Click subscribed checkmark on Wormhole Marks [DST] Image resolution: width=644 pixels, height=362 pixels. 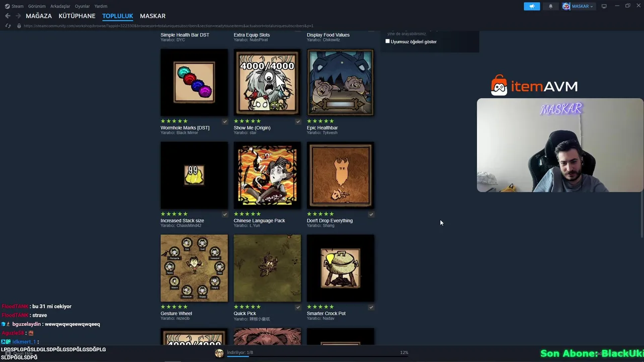pyautogui.click(x=225, y=121)
